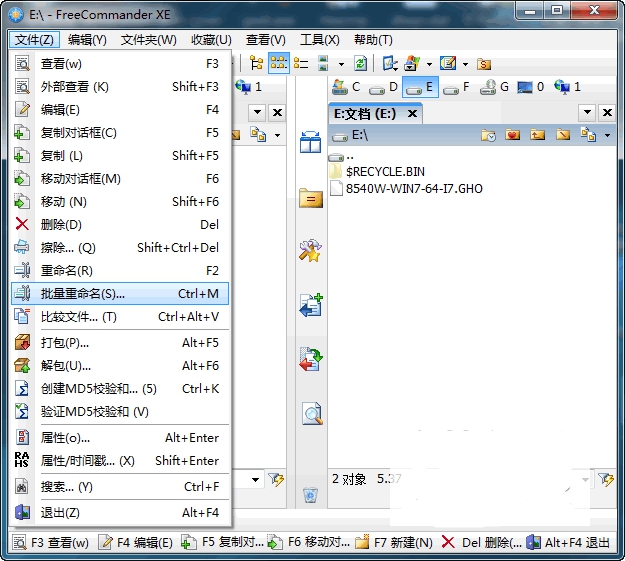Choose 外部查看 (K) menu entry
The height and width of the screenshot is (561, 625).
pos(120,87)
